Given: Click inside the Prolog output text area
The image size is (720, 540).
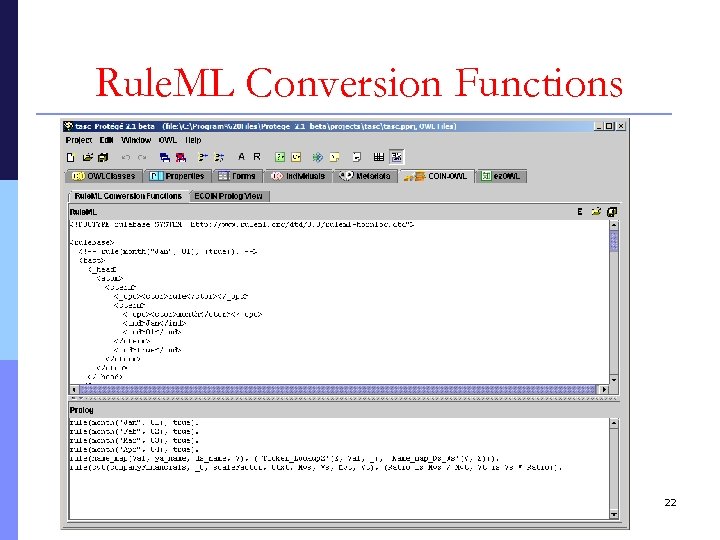Looking at the screenshot, I should (x=339, y=468).
